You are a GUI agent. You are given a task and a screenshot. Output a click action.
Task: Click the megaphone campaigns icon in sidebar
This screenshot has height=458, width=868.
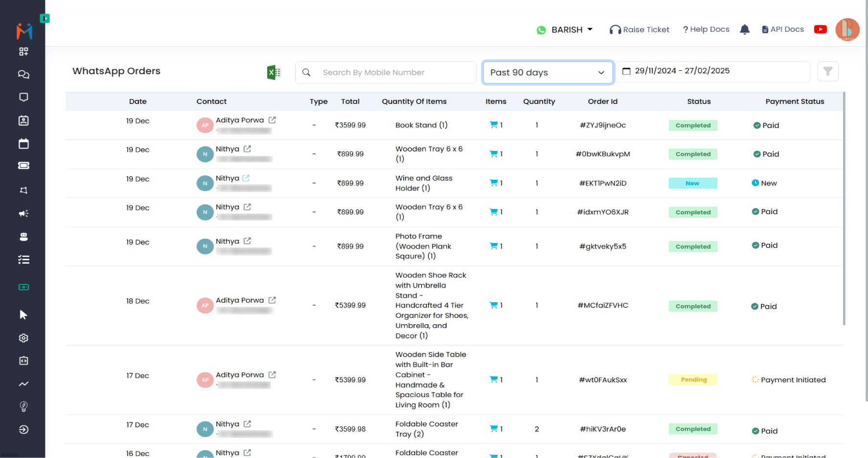[x=23, y=213]
